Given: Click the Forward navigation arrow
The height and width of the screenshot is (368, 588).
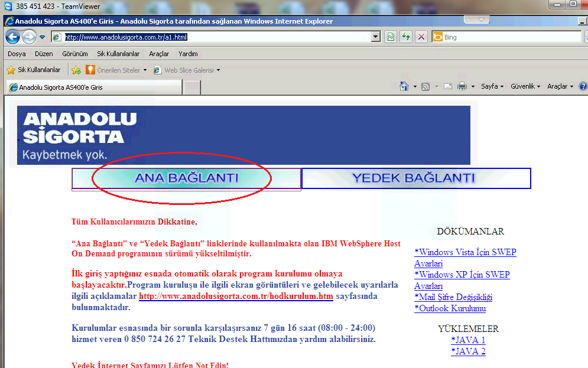Looking at the screenshot, I should click(29, 37).
